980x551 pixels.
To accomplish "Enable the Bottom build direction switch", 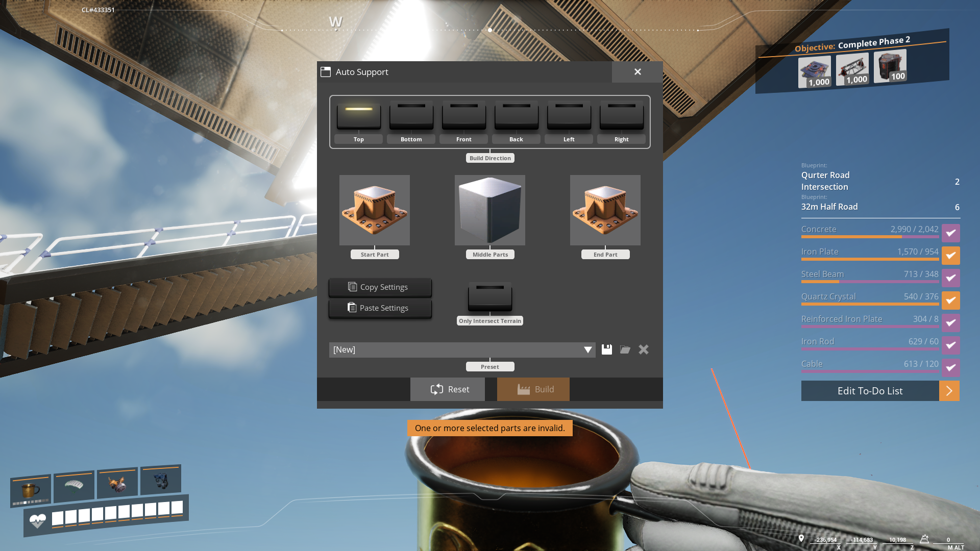I will coord(411,115).
